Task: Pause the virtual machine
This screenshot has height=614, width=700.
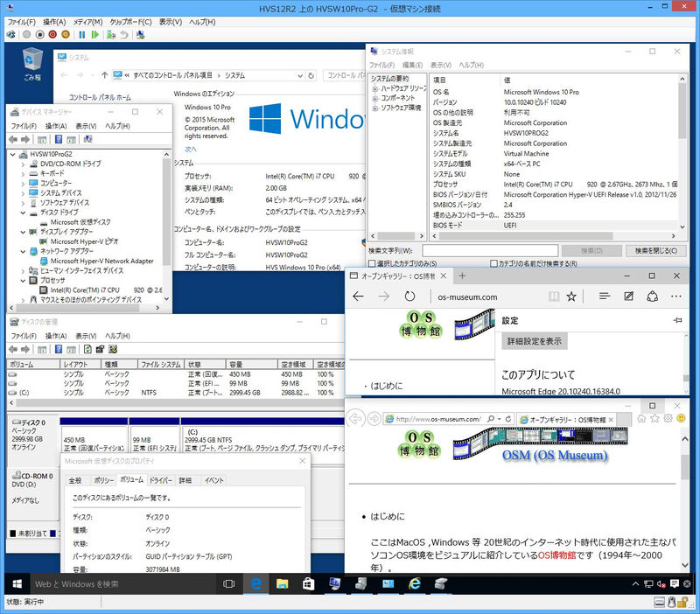Action: [x=81, y=34]
